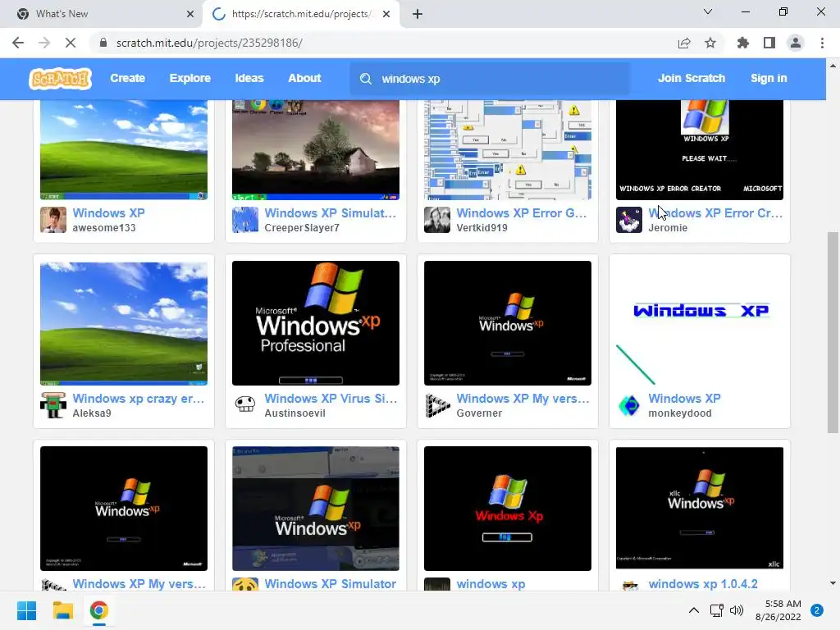Click the page vertical scrollbar thumb

833,332
